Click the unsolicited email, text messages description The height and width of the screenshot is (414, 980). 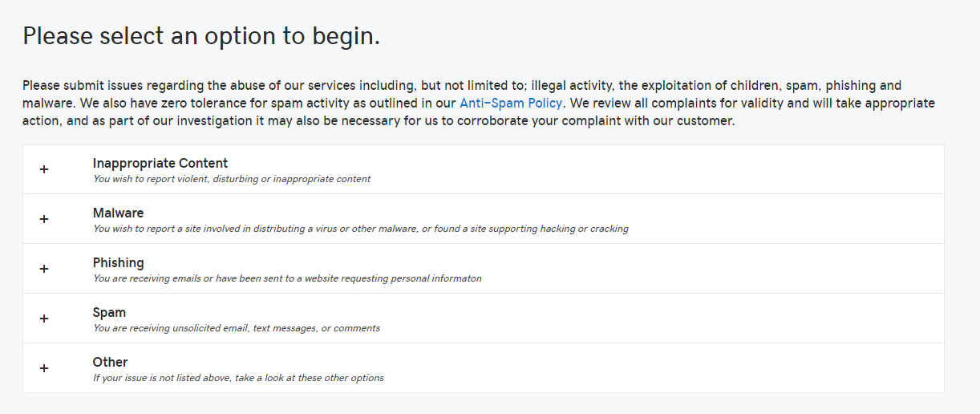click(x=237, y=328)
